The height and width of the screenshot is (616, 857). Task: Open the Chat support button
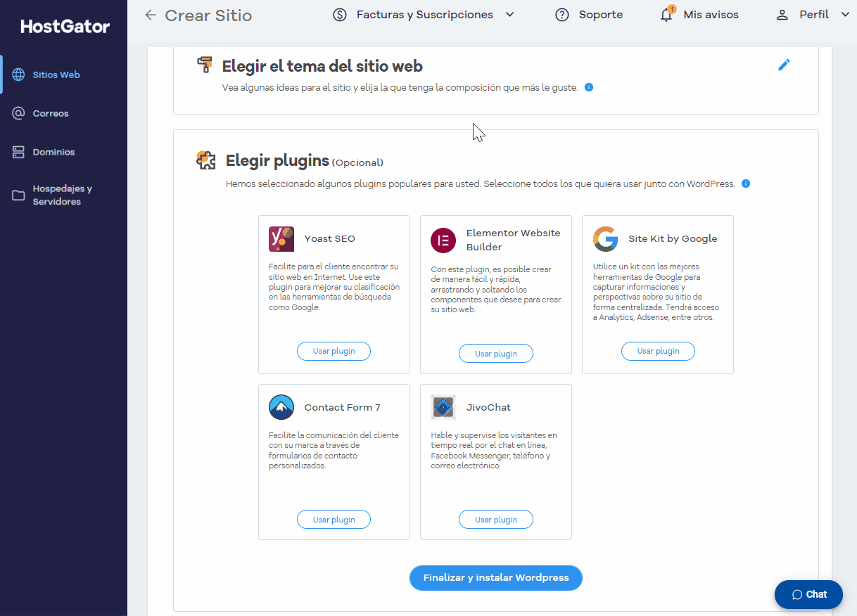[x=808, y=594]
